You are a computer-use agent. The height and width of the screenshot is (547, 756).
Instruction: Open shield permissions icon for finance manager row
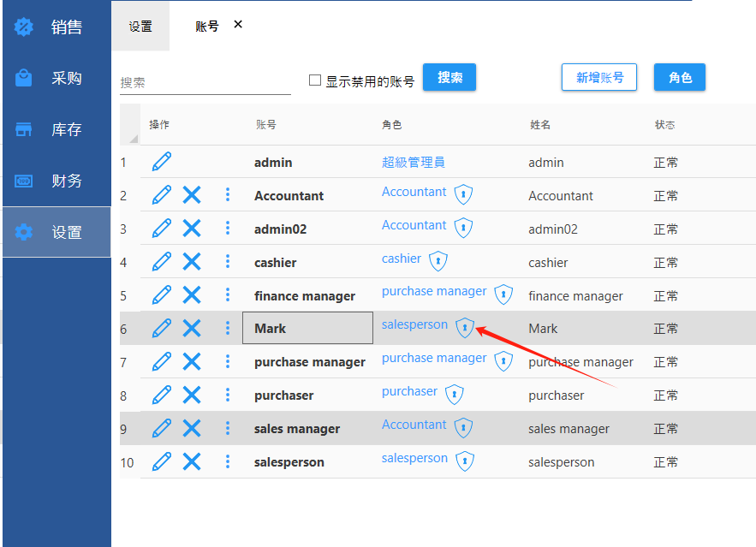504,294
